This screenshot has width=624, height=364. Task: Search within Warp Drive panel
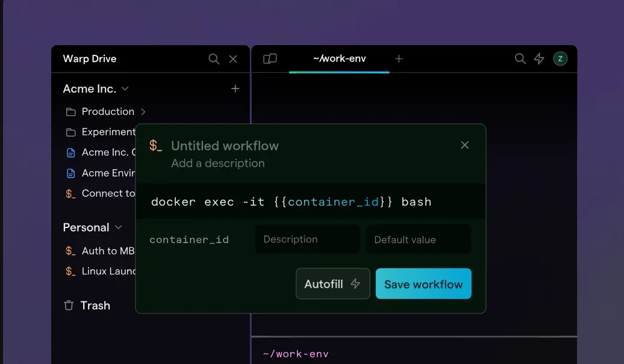[x=214, y=59]
